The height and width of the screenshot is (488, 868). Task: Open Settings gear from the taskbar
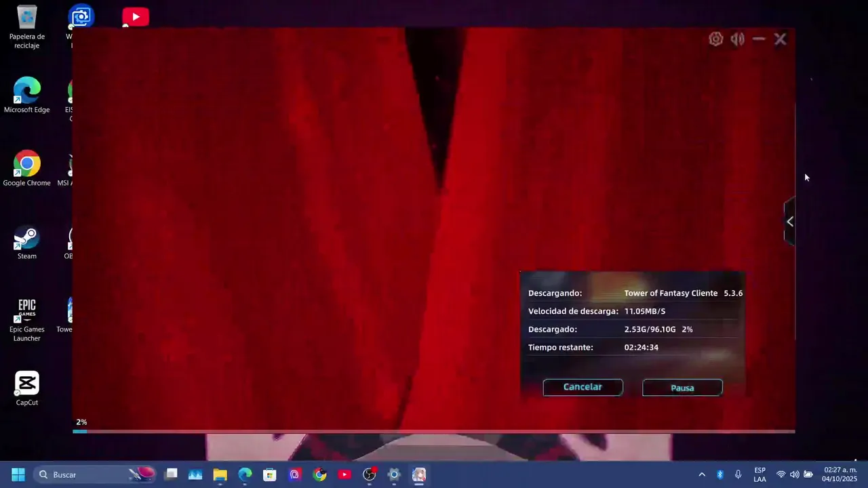[394, 474]
